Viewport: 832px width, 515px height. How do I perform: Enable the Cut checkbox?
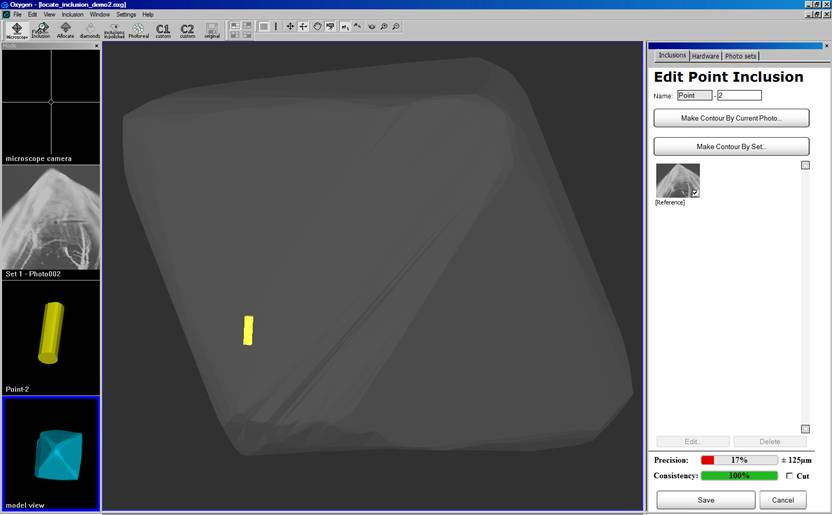pos(790,476)
